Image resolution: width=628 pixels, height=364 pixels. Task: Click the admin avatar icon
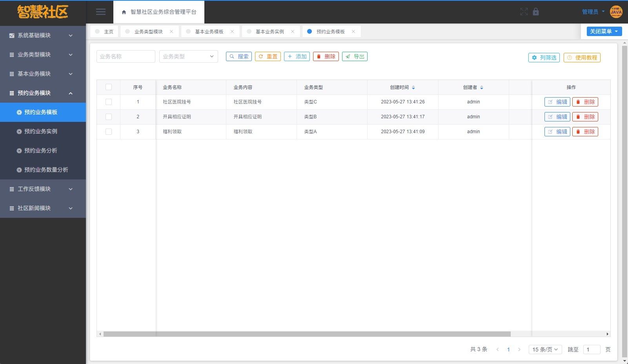(616, 12)
